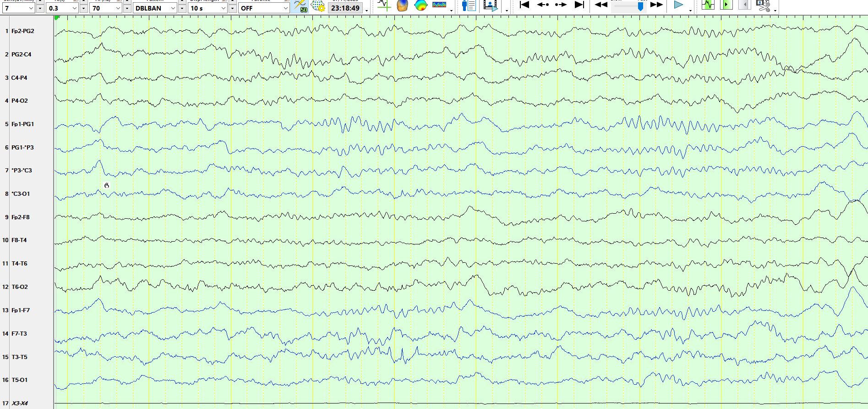Image resolution: width=868 pixels, height=409 pixels.
Task: Open the spectral trend display icon
Action: [439, 5]
